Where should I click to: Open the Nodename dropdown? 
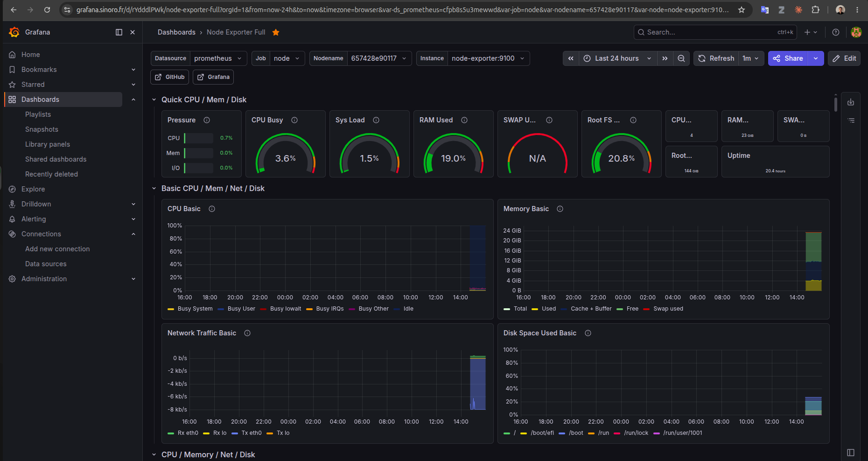pos(379,58)
